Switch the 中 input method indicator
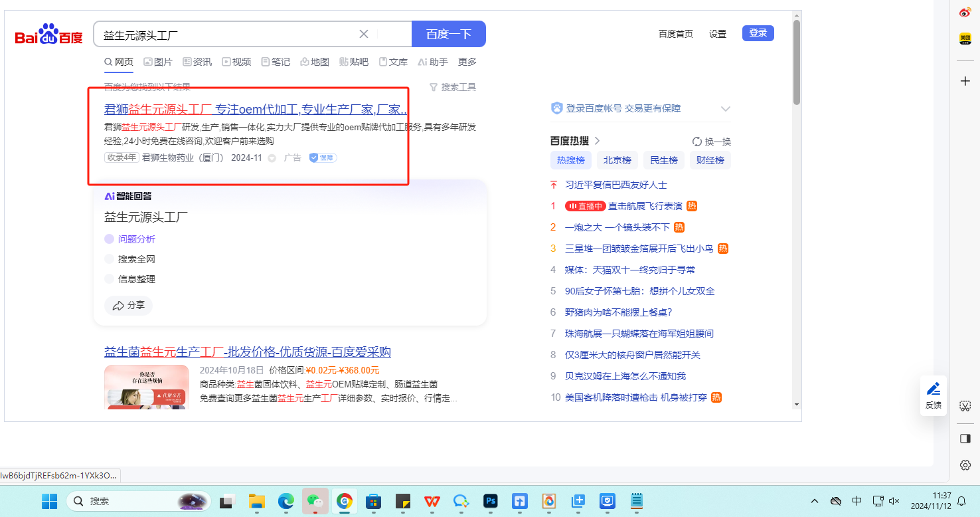980x517 pixels. (857, 501)
